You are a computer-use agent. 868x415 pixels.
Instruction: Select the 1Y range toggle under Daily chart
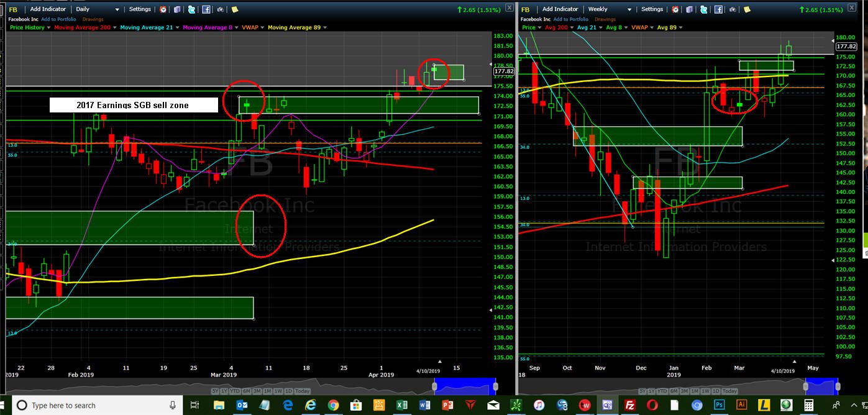[x=224, y=391]
